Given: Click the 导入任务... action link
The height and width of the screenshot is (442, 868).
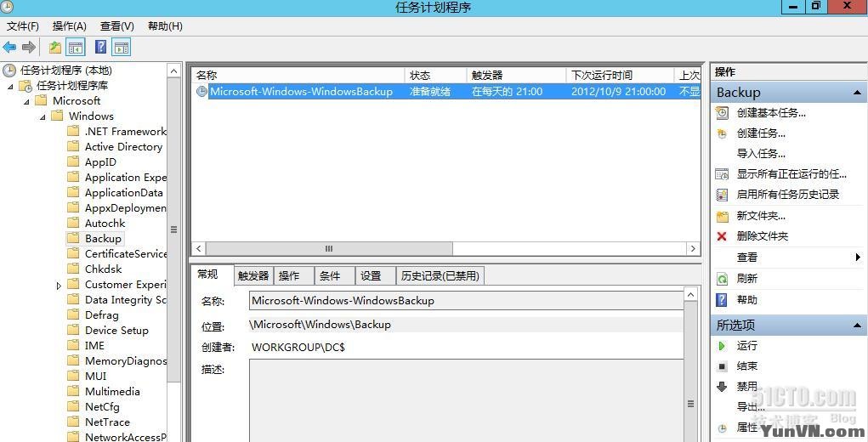Looking at the screenshot, I should 761,154.
